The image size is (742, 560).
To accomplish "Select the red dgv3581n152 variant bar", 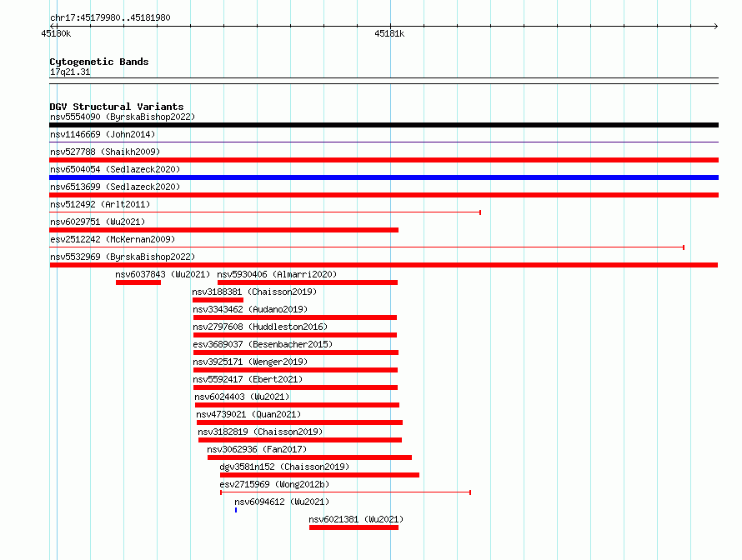I will coord(319,475).
